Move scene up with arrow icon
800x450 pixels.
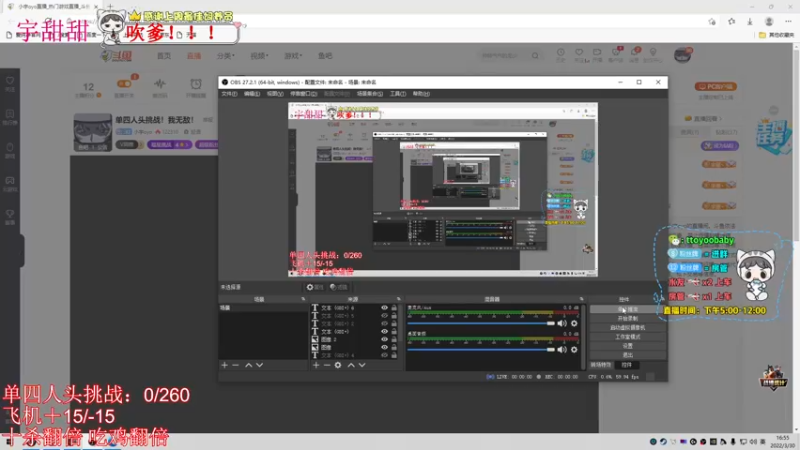[x=248, y=365]
